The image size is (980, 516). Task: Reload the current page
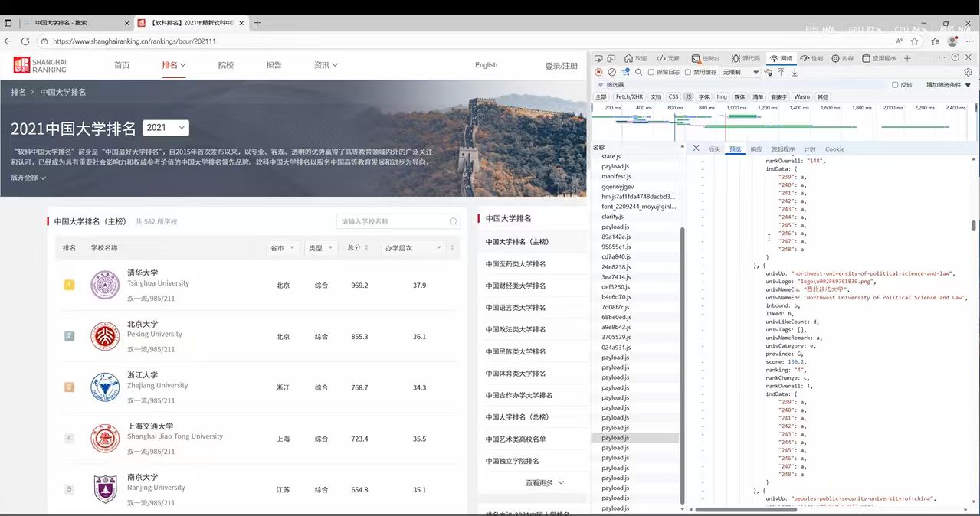coord(25,41)
